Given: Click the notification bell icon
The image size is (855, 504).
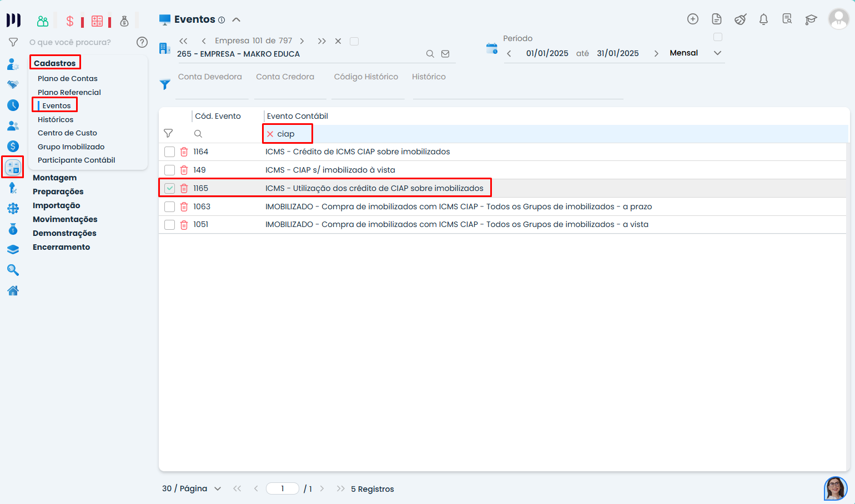Looking at the screenshot, I should click(763, 19).
